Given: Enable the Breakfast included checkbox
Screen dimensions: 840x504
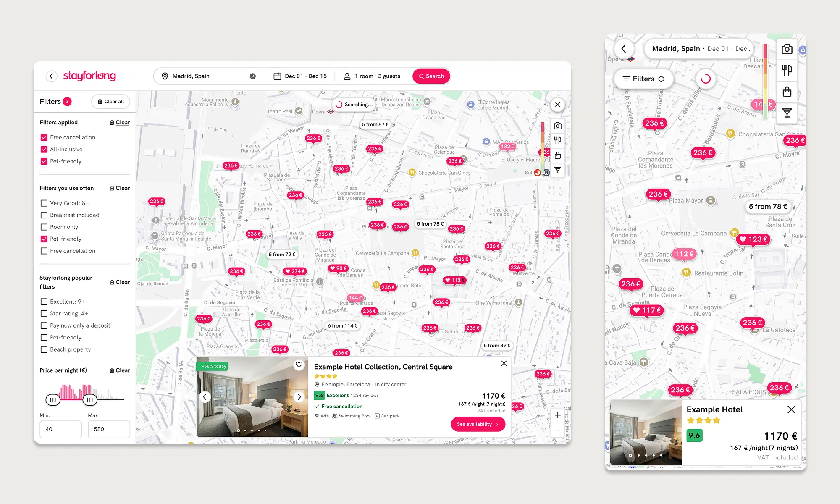Looking at the screenshot, I should [44, 215].
